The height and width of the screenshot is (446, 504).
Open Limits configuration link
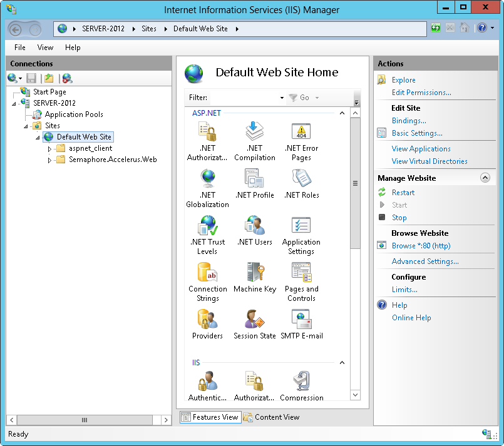coord(404,290)
